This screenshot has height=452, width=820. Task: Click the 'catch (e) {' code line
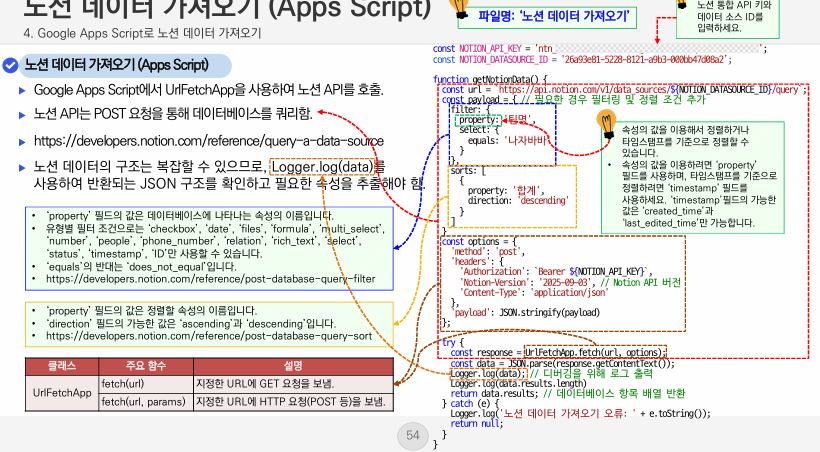tap(470, 403)
